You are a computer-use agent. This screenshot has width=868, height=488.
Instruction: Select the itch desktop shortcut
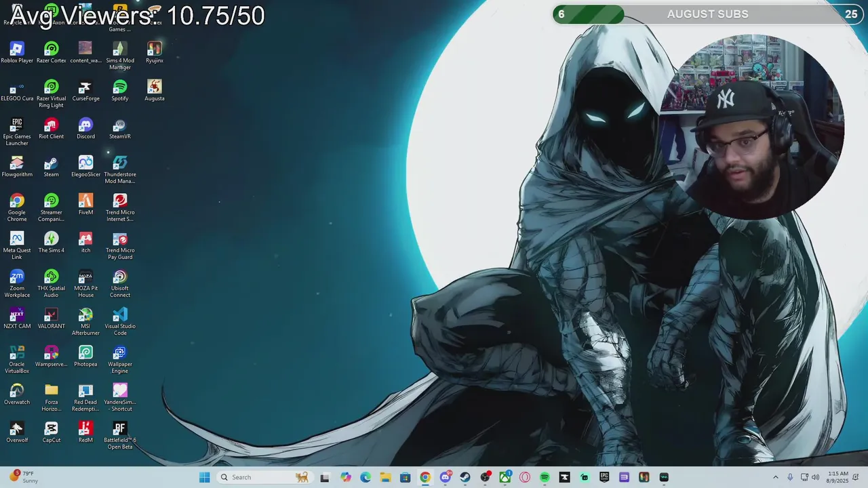coord(85,243)
